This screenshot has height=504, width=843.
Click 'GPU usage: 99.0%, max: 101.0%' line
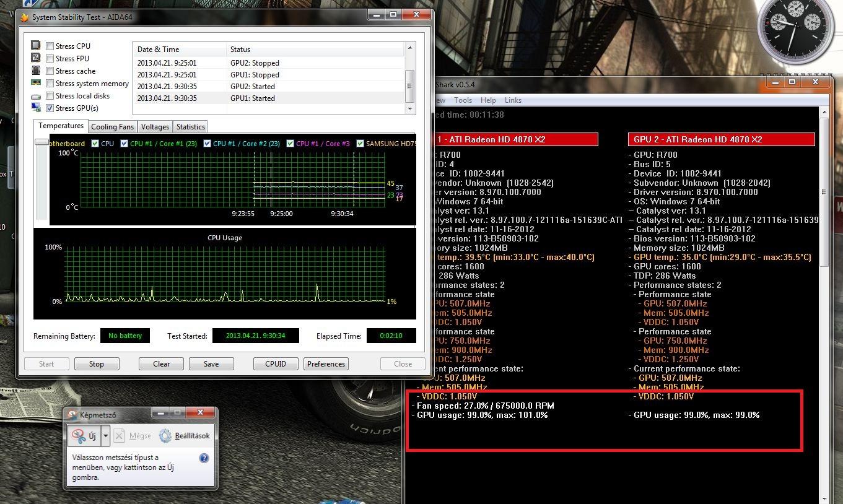[481, 415]
